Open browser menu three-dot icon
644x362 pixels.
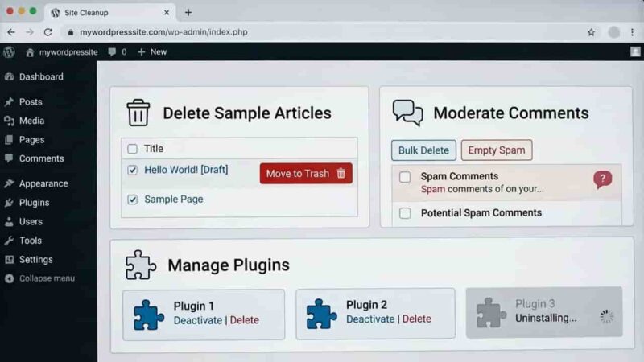(x=632, y=32)
